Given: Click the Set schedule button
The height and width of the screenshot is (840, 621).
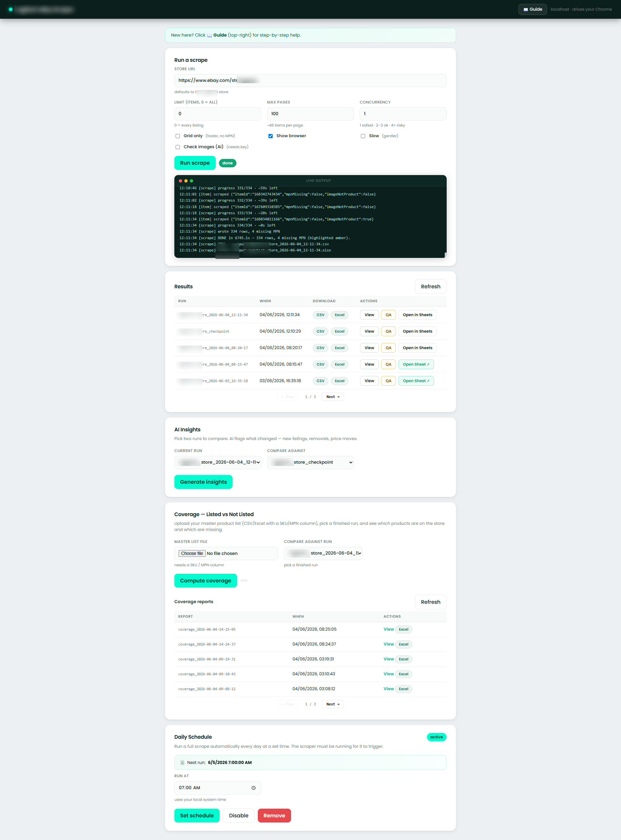Looking at the screenshot, I should [x=197, y=816].
